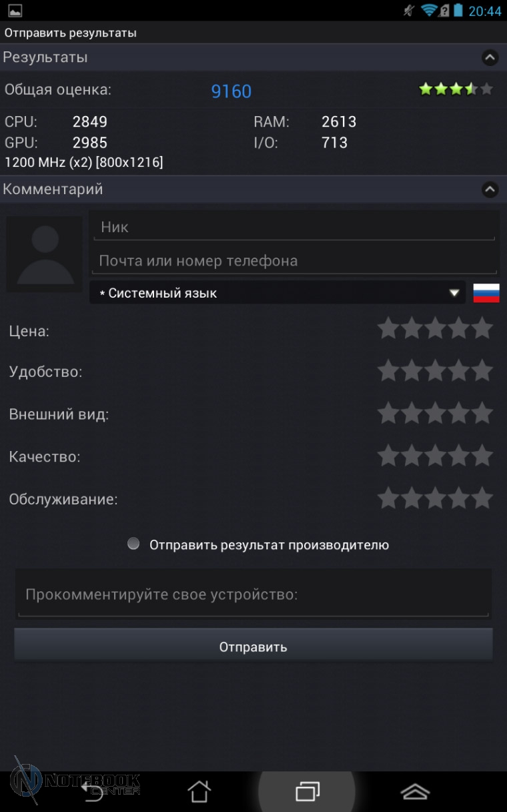The height and width of the screenshot is (812, 507).
Task: Tap the up-arrow menu icon in the navigation bar
Action: [x=415, y=791]
